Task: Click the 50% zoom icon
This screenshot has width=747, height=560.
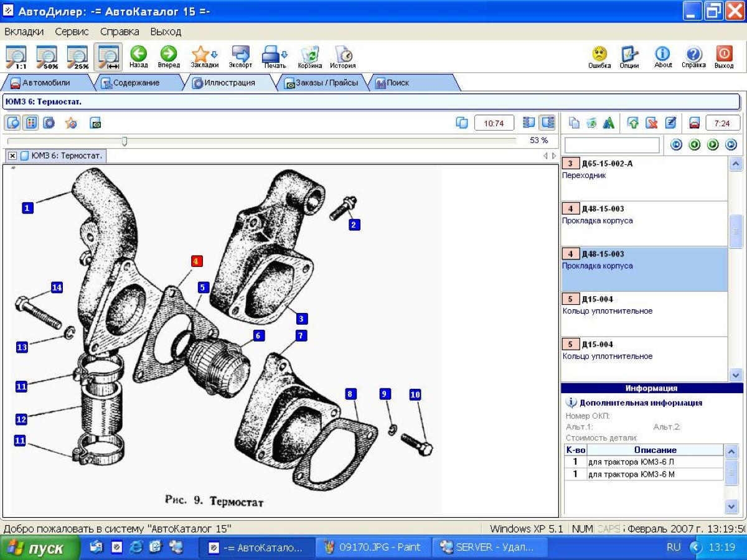Action: (x=47, y=57)
